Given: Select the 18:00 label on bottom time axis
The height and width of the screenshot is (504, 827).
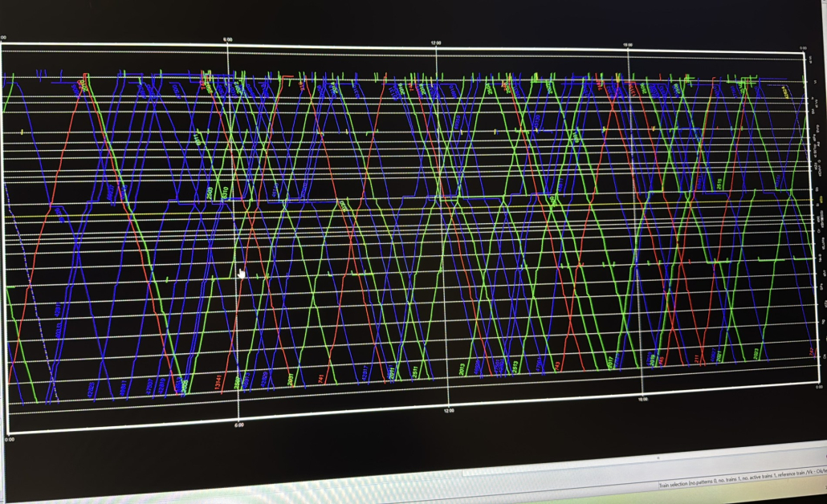Looking at the screenshot, I should (x=642, y=399).
